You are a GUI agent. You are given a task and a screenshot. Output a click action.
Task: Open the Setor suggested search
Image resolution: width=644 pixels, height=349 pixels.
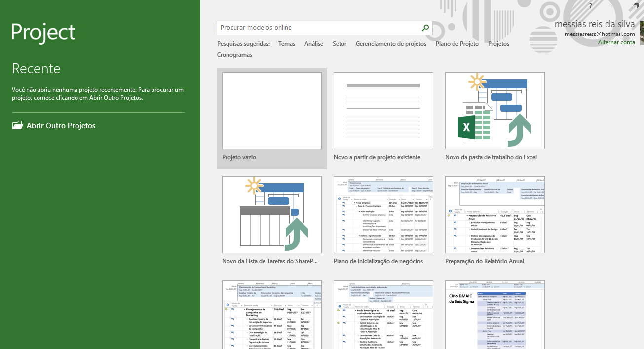(x=339, y=43)
